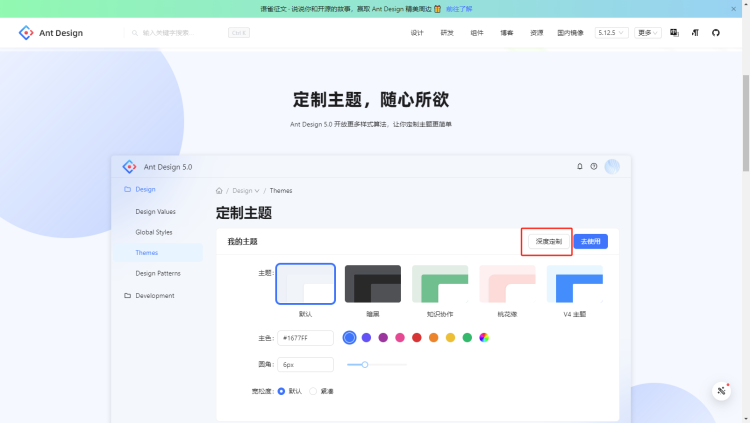750x423 pixels.
Task: Click the user avatar in the demo header
Action: tap(612, 167)
